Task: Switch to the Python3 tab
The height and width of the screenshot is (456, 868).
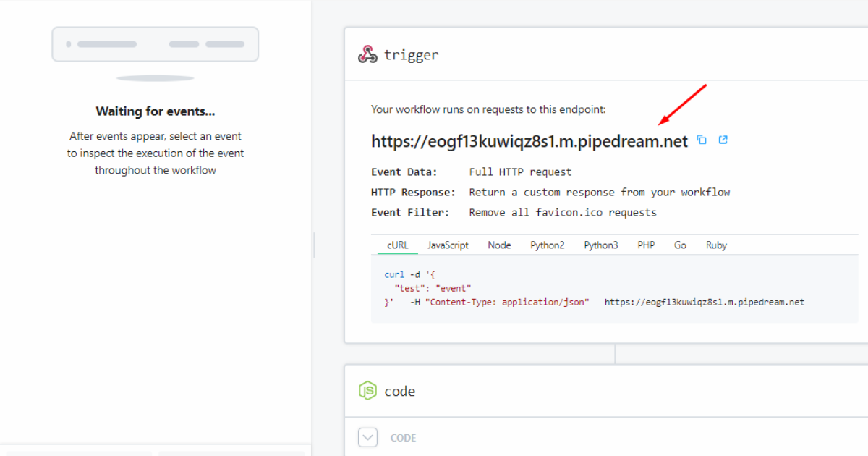Action: (601, 245)
